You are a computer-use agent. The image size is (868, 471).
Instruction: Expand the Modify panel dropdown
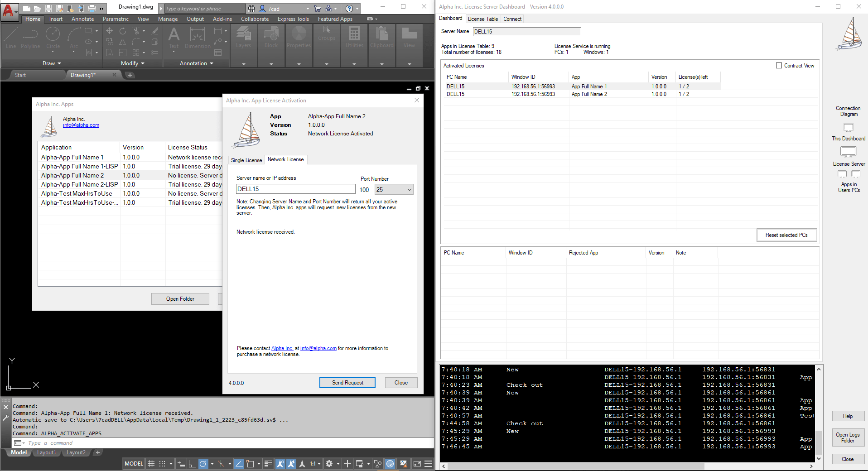coord(133,63)
